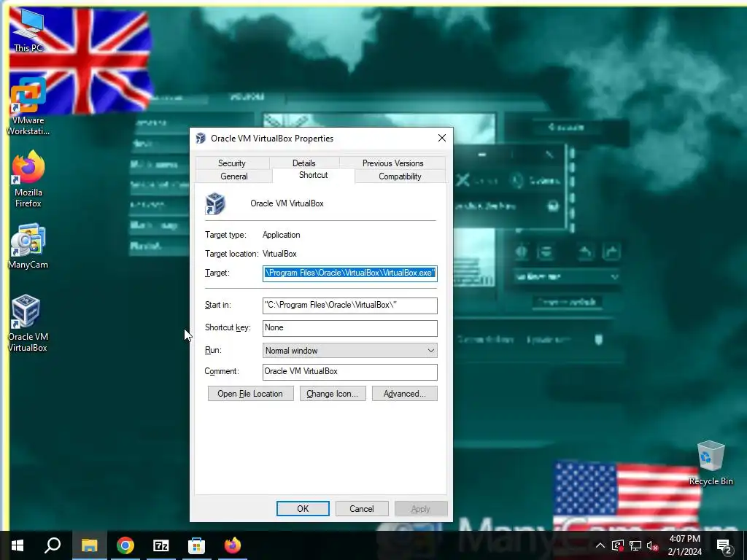Click the Target path field
The image size is (747, 560).
tap(349, 273)
